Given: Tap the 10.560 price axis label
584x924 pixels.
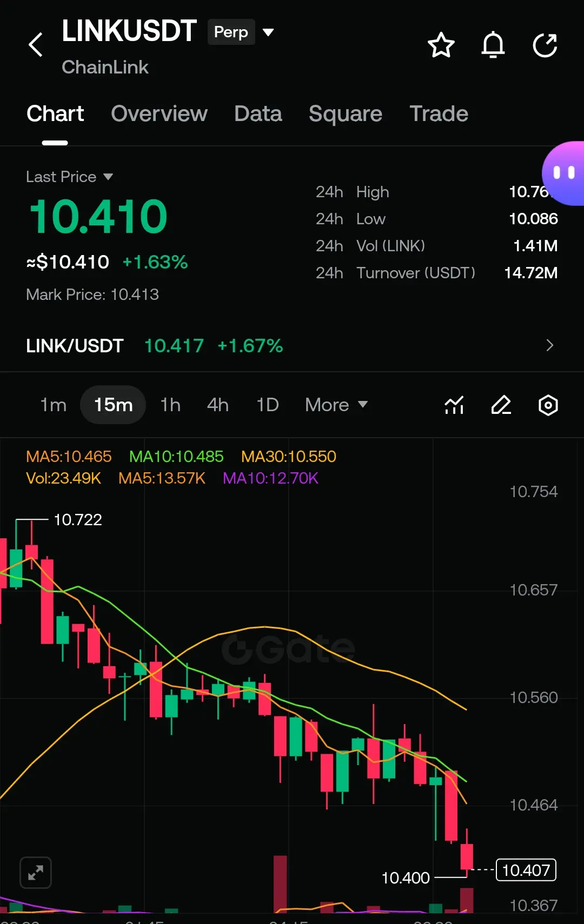Looking at the screenshot, I should [534, 698].
